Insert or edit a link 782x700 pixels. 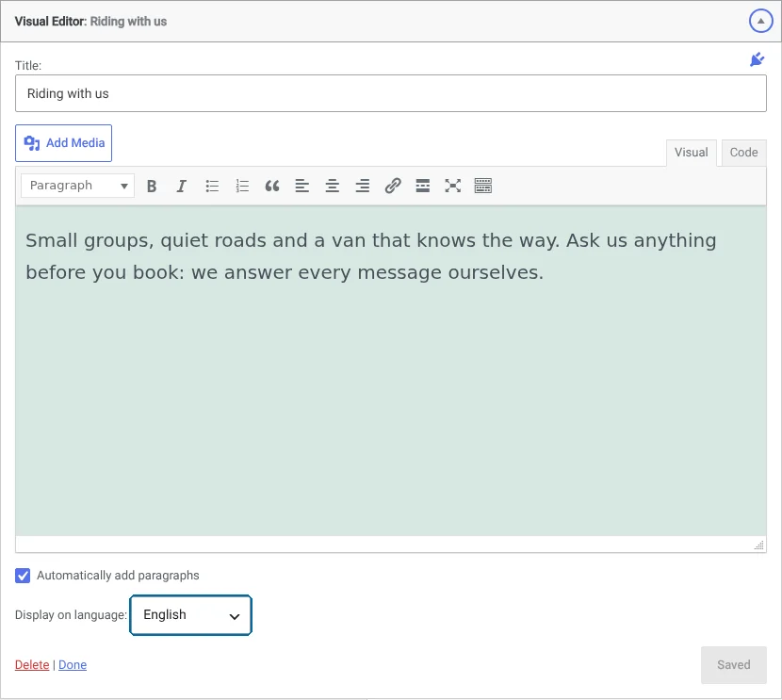coord(393,186)
